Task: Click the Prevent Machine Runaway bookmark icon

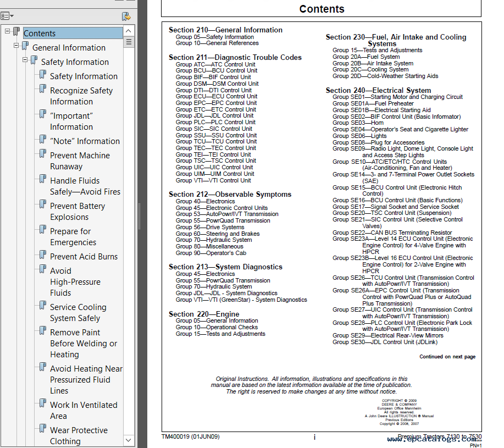Action: tap(42, 153)
